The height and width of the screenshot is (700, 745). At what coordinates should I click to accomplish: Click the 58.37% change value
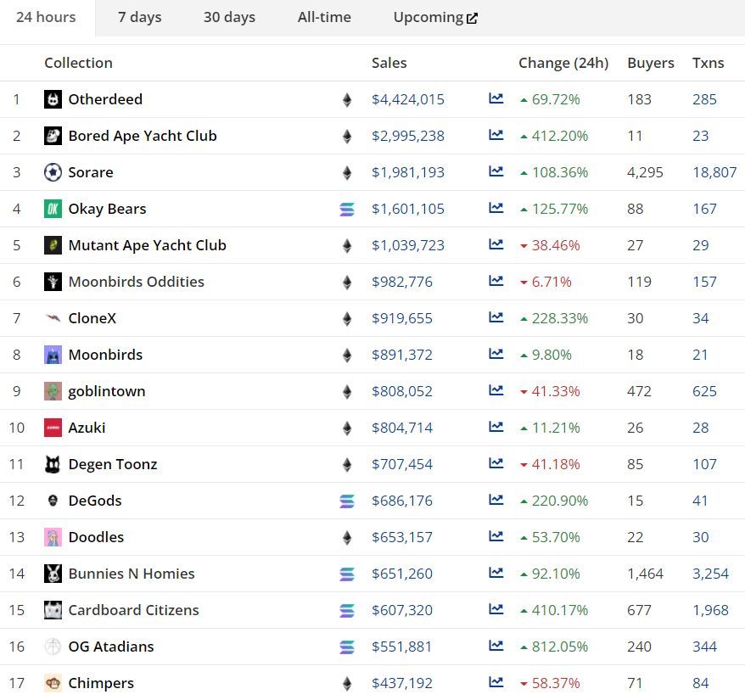click(556, 683)
